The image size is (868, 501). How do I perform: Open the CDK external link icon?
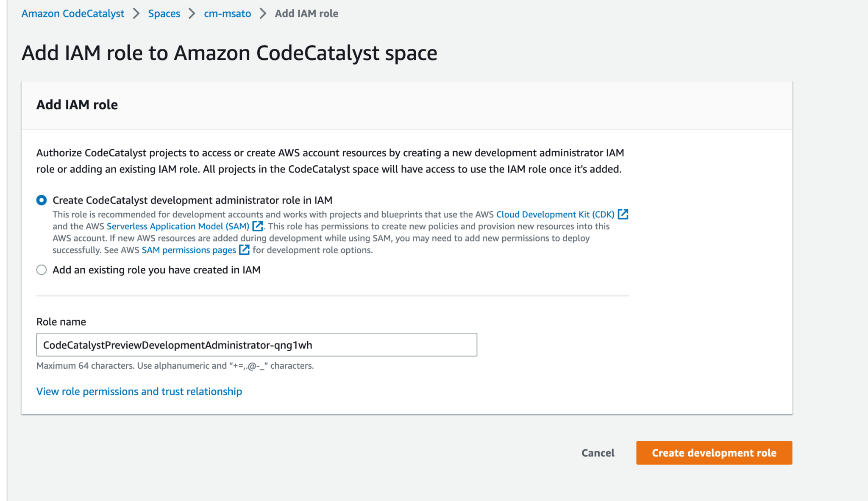point(623,214)
